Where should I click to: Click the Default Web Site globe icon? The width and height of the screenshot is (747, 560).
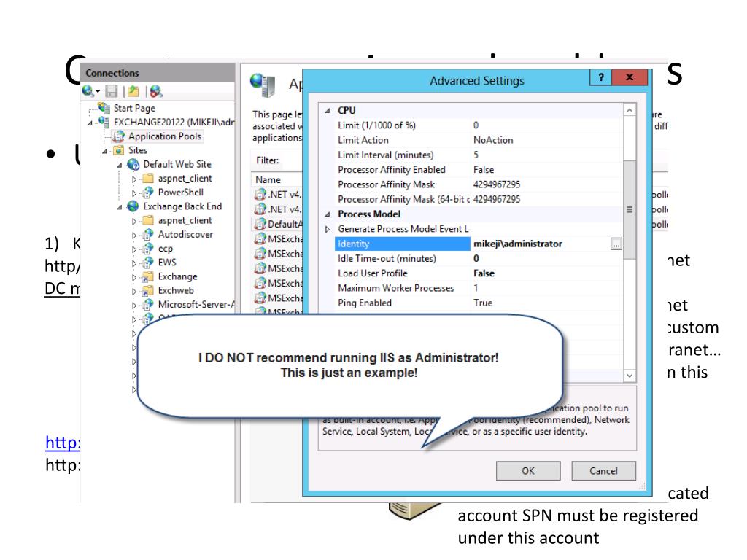[x=133, y=164]
